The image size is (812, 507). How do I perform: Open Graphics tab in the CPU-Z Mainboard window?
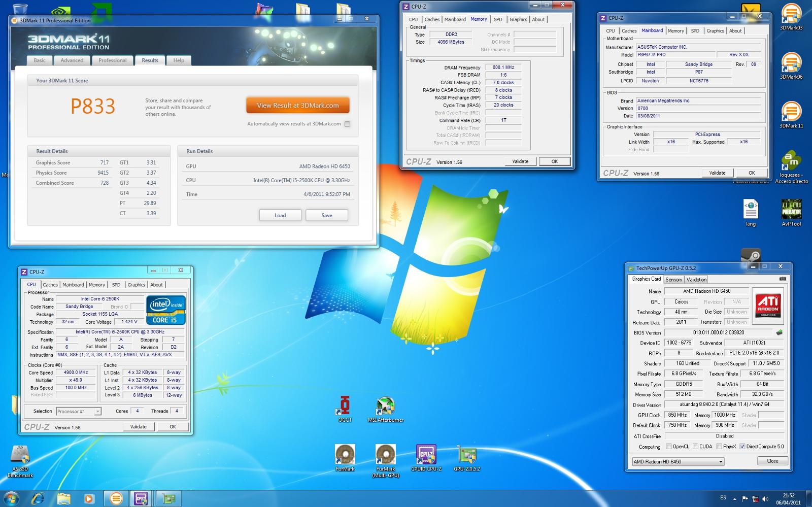pyautogui.click(x=715, y=31)
